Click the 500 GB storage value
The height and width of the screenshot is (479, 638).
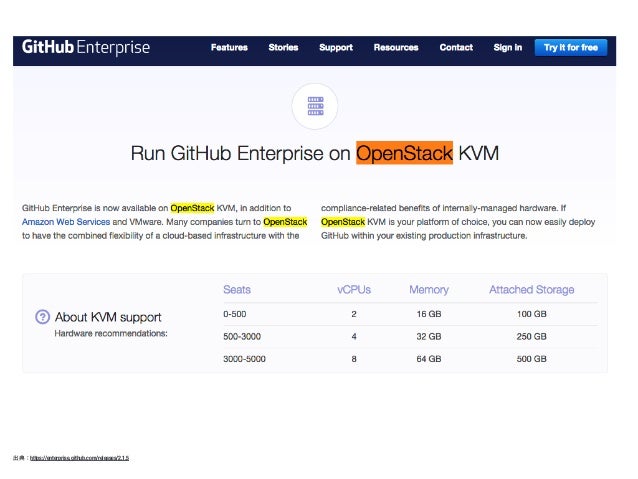(531, 359)
